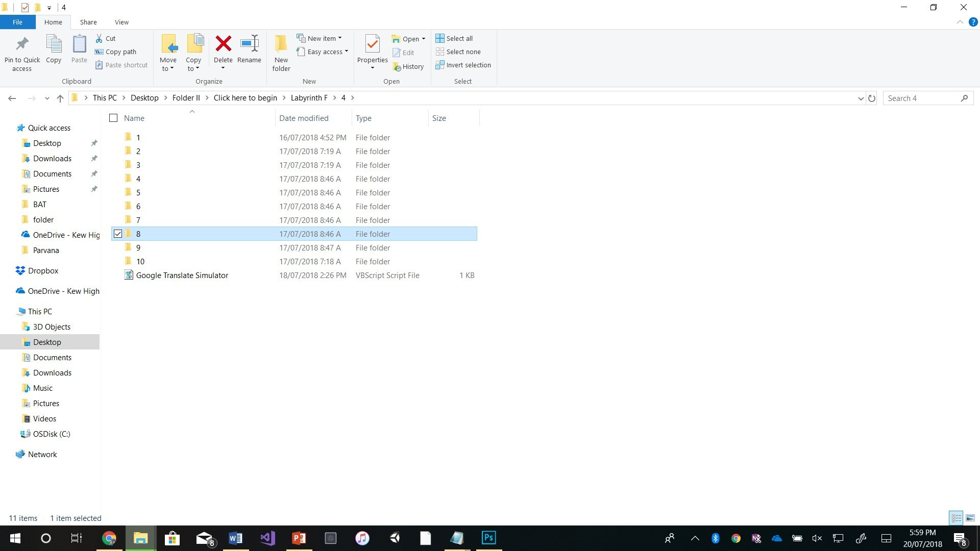
Task: Click the Back navigation arrow
Action: (x=12, y=98)
